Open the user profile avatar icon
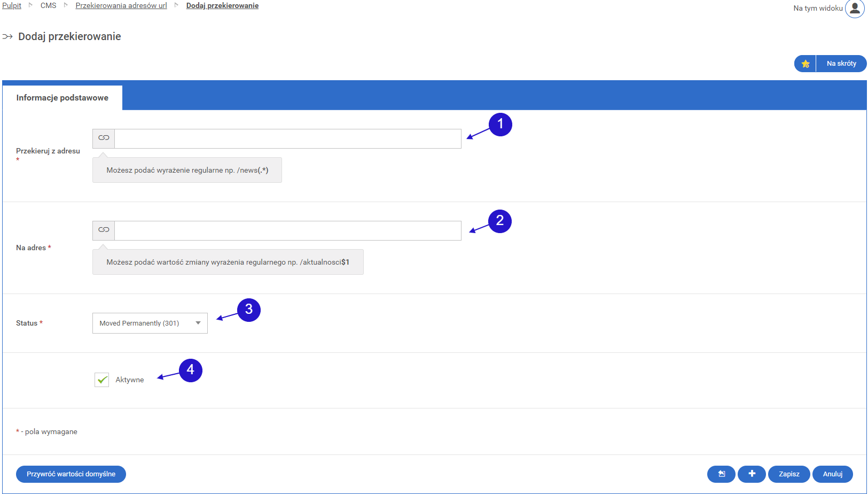Screen dimensions: 868x494 click(854, 9)
